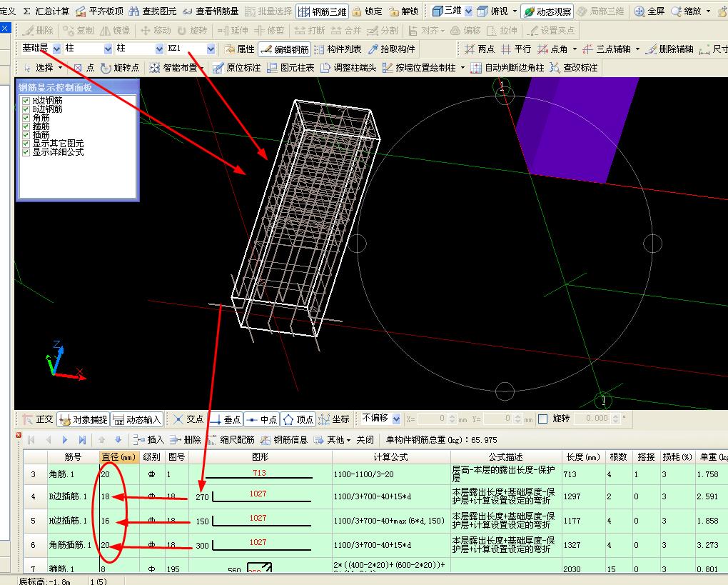The height and width of the screenshot is (585, 728).
Task: Toggle the 箍筋 (stirrup) display checkbox
Action: tap(26, 126)
